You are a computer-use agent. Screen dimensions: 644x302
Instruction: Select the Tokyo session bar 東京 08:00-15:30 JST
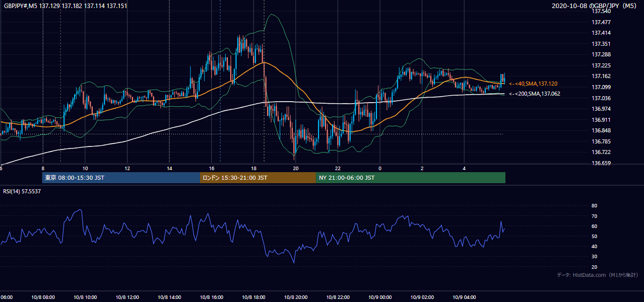tap(121, 178)
